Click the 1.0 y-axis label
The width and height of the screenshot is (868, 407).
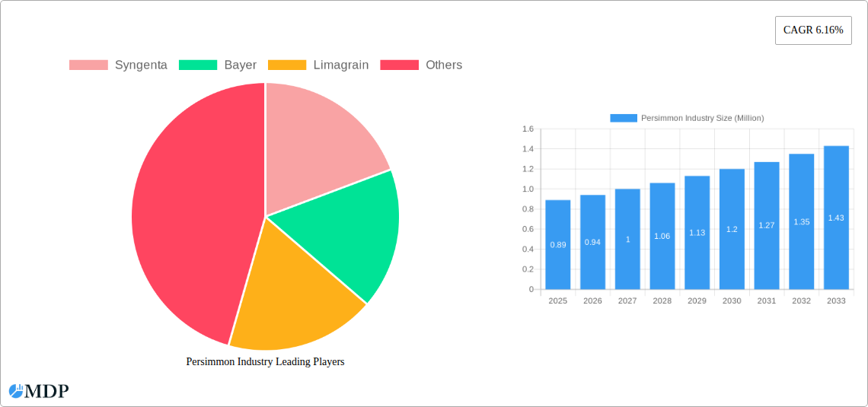tap(528, 189)
